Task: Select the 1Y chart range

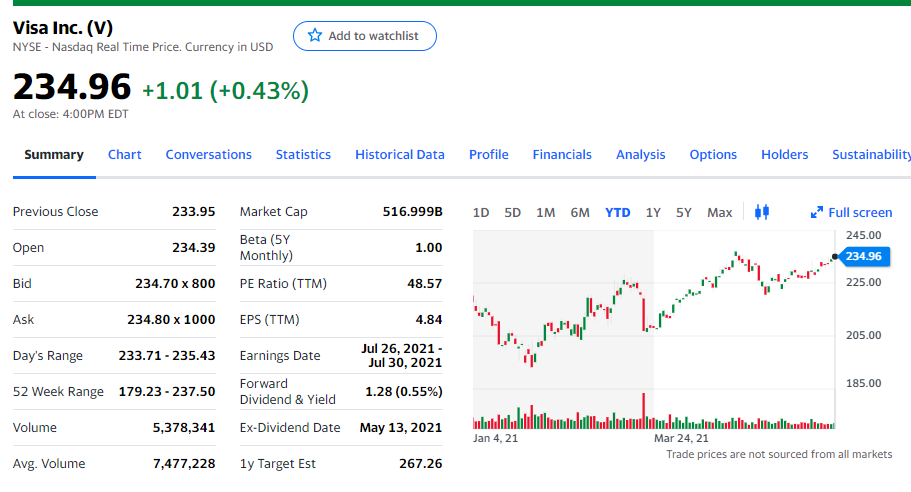Action: pos(653,212)
